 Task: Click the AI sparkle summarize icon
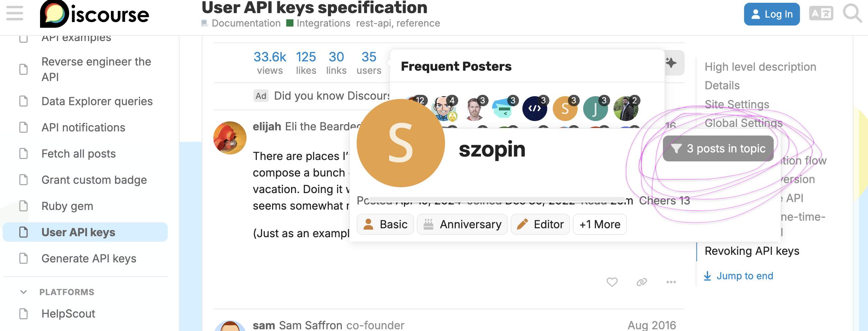tap(672, 63)
